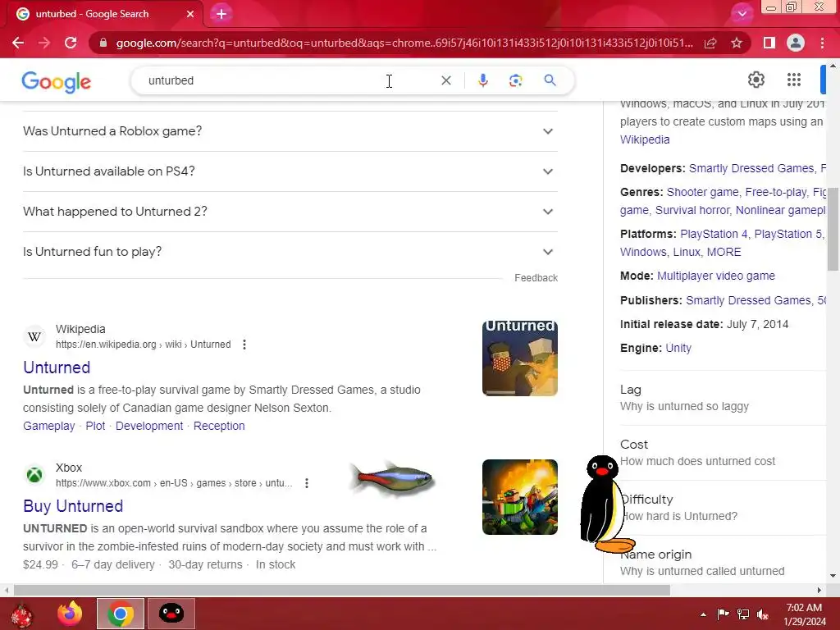Open Firefox from the taskbar
This screenshot has height=630, width=840.
(x=70, y=614)
